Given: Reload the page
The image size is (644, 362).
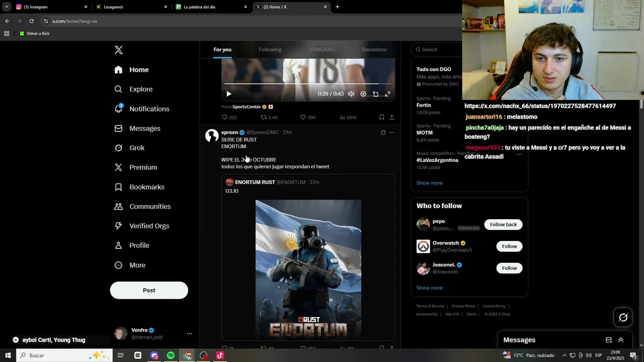Looking at the screenshot, I should tap(31, 21).
